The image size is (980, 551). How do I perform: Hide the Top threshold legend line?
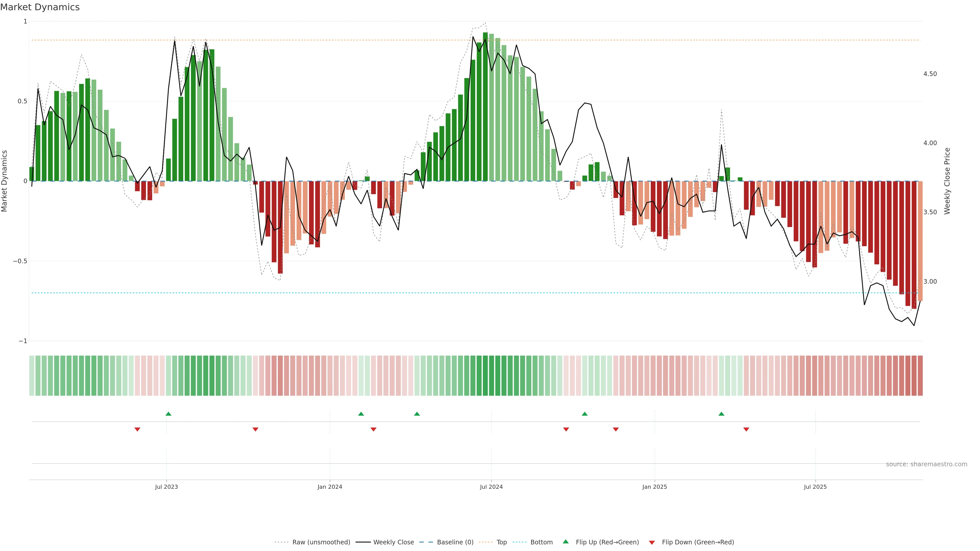(501, 542)
